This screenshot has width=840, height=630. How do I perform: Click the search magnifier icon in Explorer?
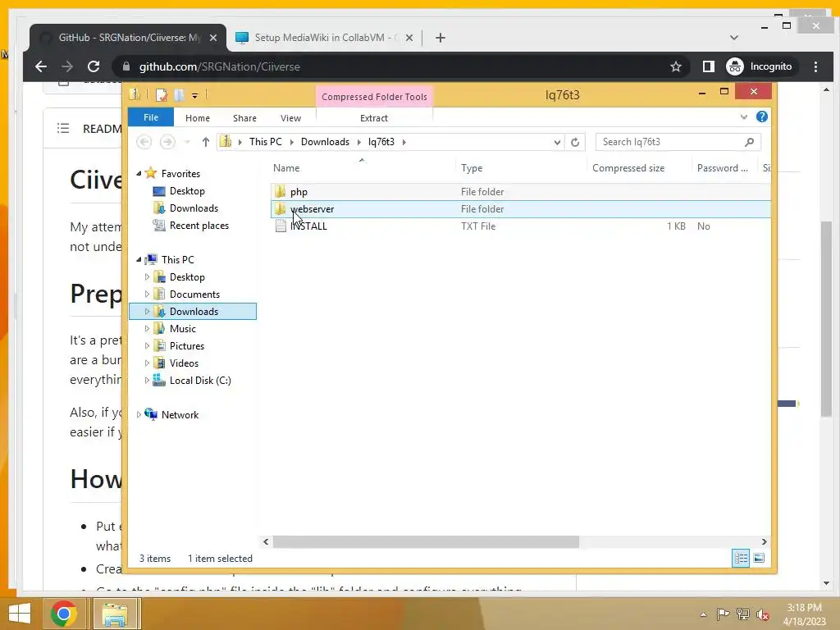[750, 142]
